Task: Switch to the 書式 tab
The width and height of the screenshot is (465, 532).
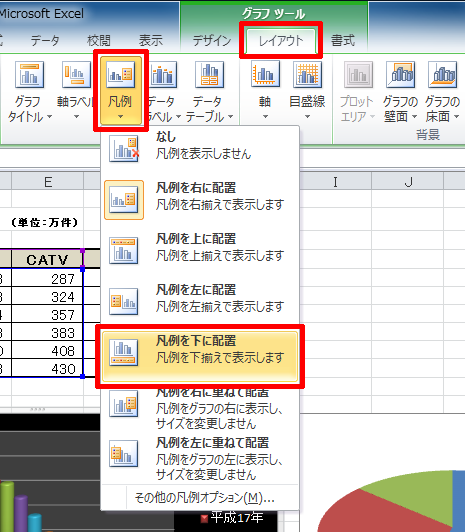Action: pos(343,41)
